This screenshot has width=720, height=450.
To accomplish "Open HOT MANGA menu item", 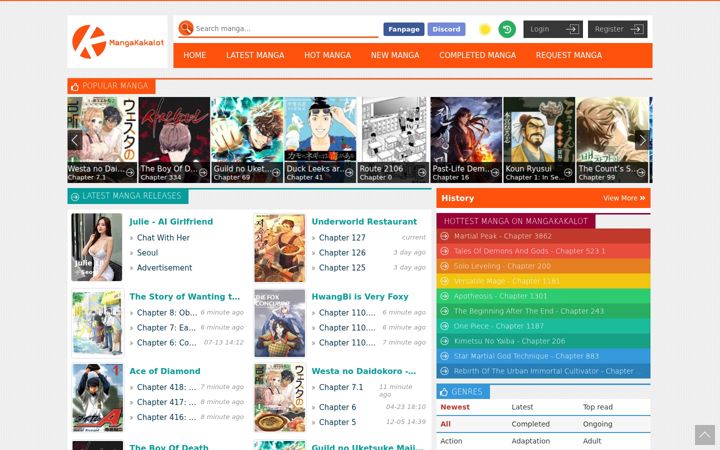I will point(327,55).
